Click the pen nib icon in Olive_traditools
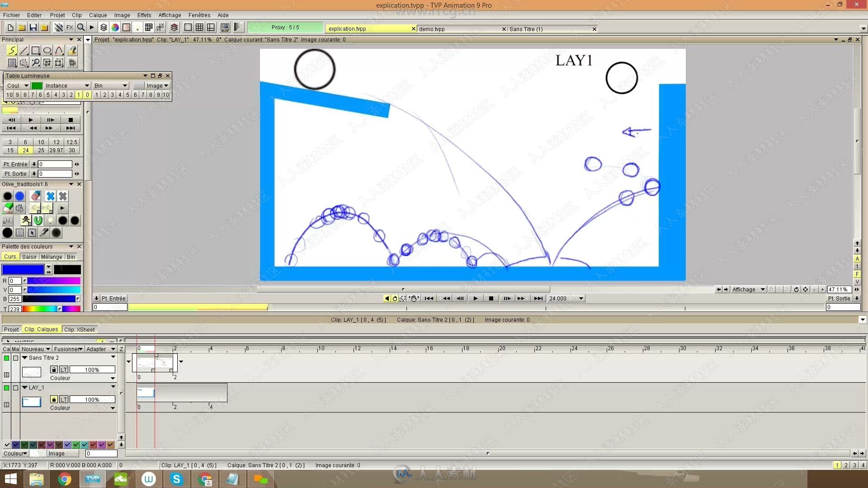The width and height of the screenshot is (868, 488). (x=44, y=233)
